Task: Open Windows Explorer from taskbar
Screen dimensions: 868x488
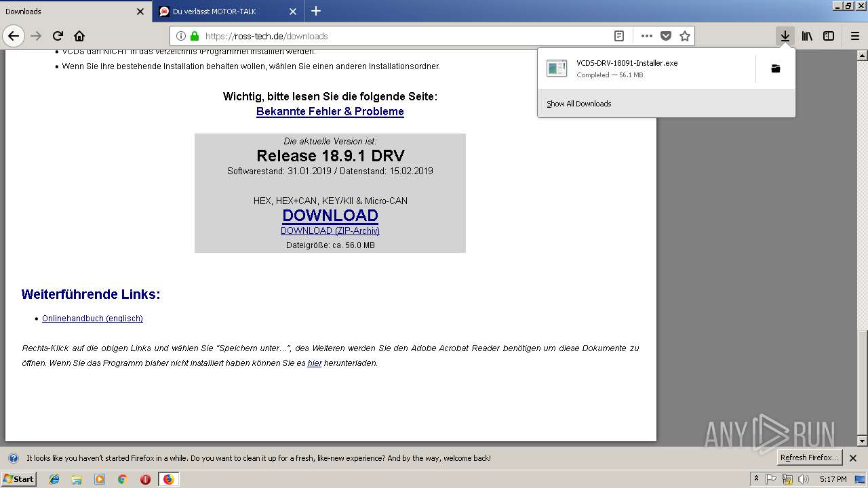Action: point(77,479)
